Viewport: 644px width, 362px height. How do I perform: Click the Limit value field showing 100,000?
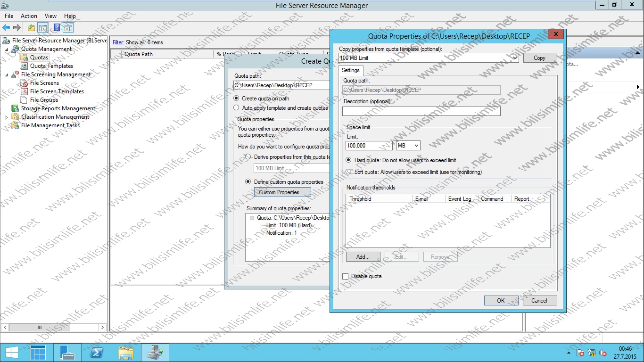tap(369, 146)
